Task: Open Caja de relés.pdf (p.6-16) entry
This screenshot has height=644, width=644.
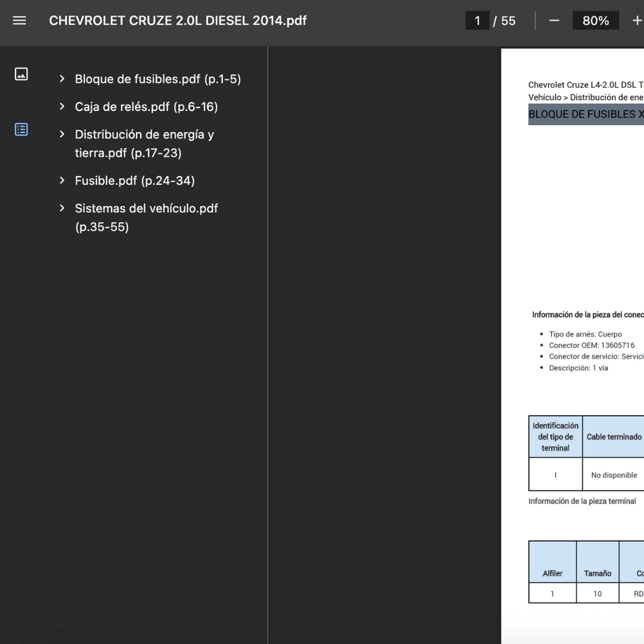Action: click(146, 107)
